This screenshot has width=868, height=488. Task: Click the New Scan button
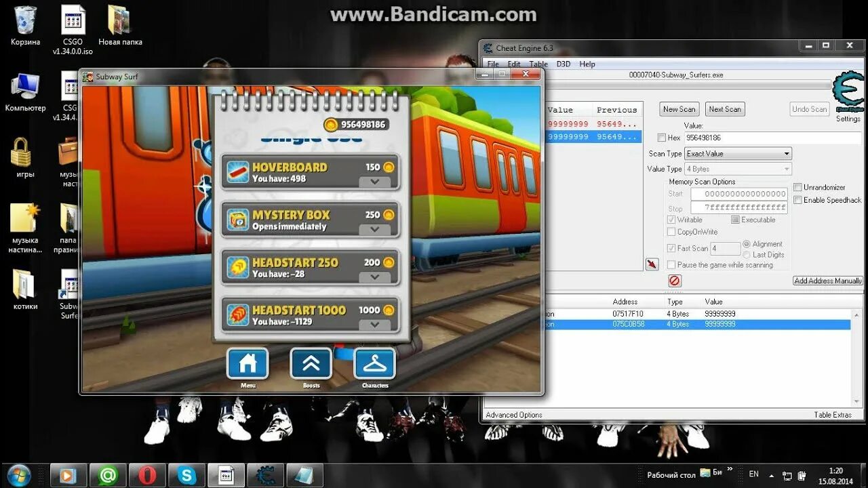pos(679,109)
